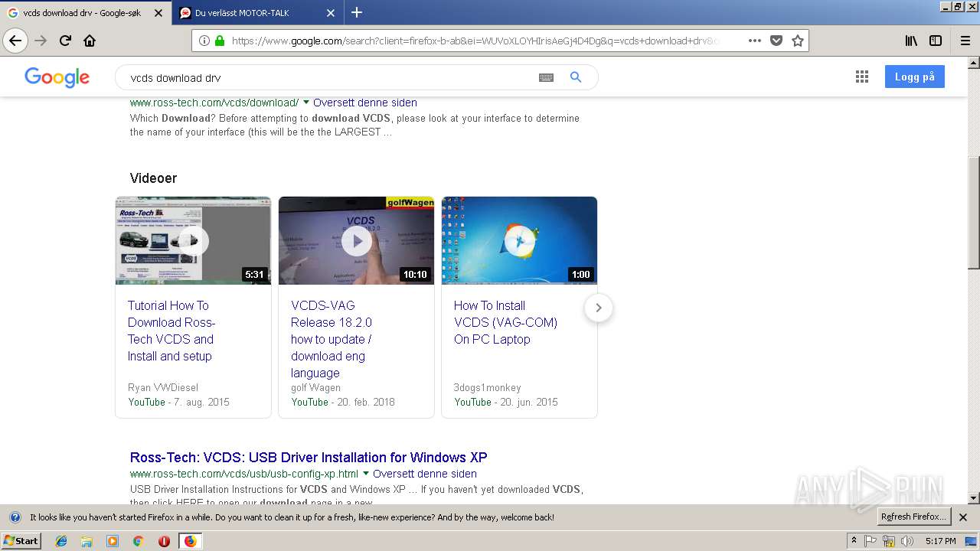Click the scrollbar up arrow
The image size is (980, 551).
(973, 63)
